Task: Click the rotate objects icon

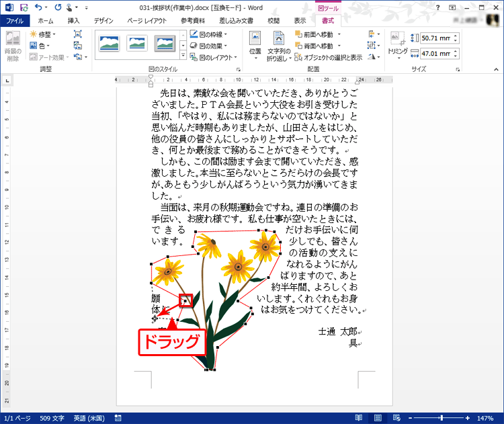Action: pyautogui.click(x=373, y=57)
